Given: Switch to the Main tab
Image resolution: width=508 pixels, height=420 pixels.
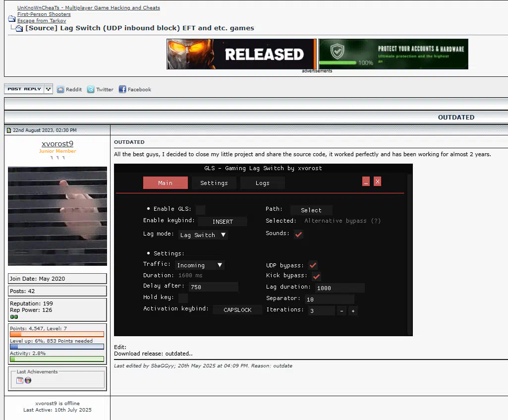Looking at the screenshot, I should point(165,183).
